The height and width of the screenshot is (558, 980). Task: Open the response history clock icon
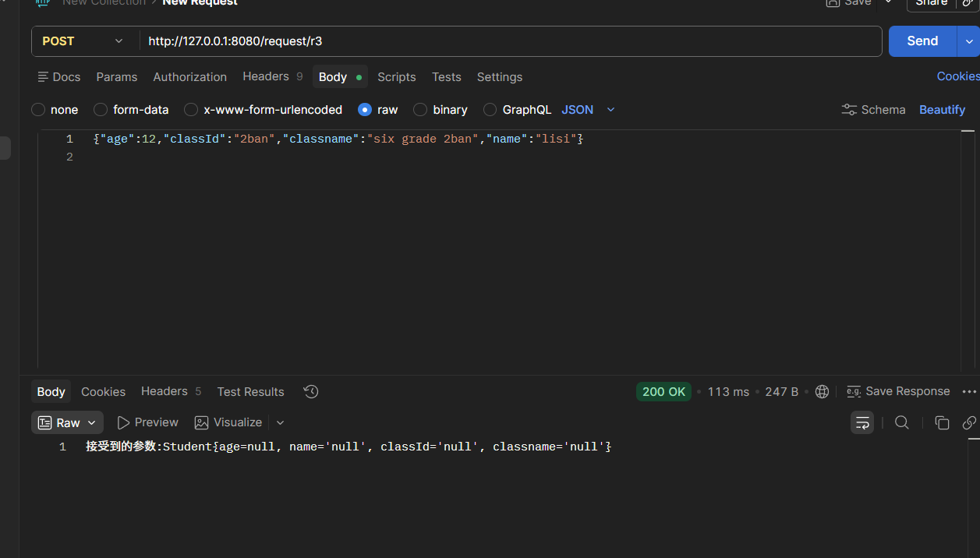pos(311,392)
